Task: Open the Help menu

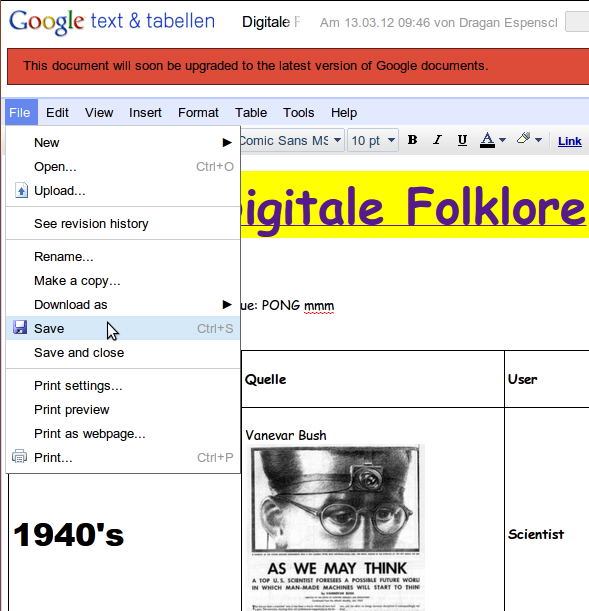Action: [344, 113]
